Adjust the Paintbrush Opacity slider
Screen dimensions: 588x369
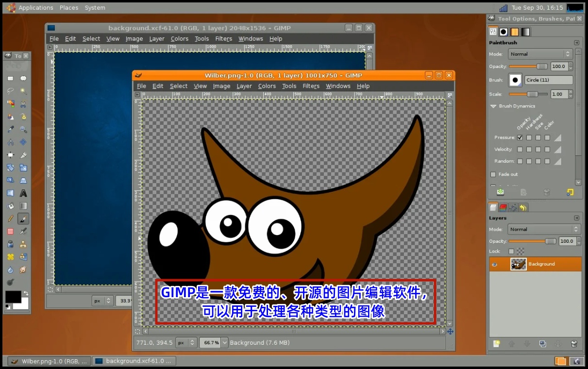click(x=528, y=67)
